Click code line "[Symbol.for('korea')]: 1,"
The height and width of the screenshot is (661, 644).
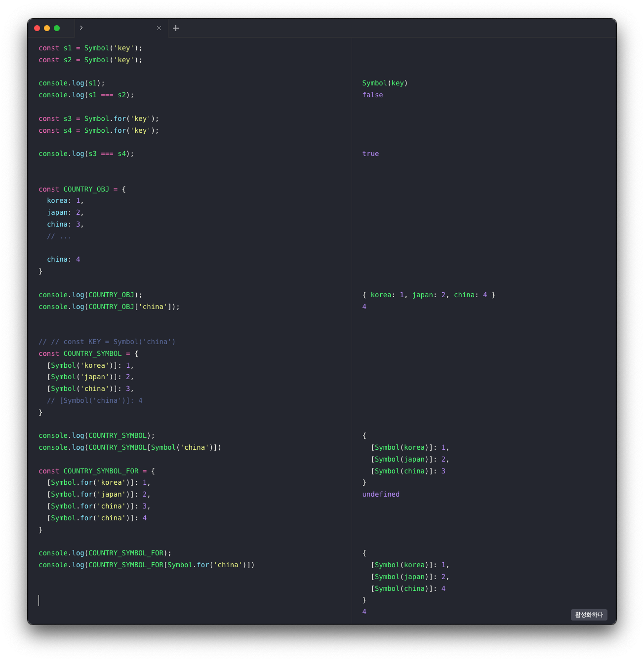tap(99, 482)
